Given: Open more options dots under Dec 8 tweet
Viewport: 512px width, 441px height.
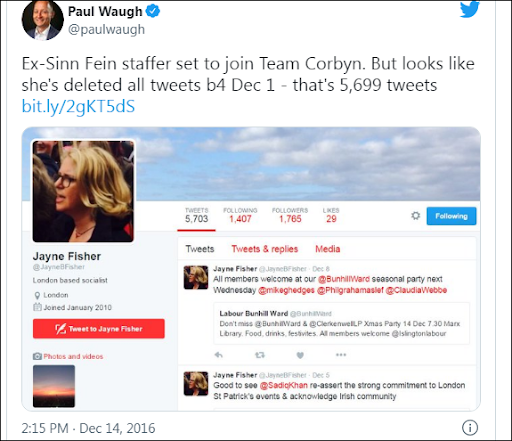Looking at the screenshot, I should click(x=341, y=355).
